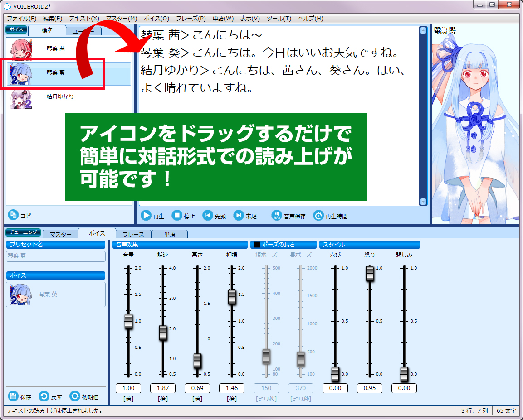Click the 長ポーズ value field 370
This screenshot has height=420, width=523.
301,388
